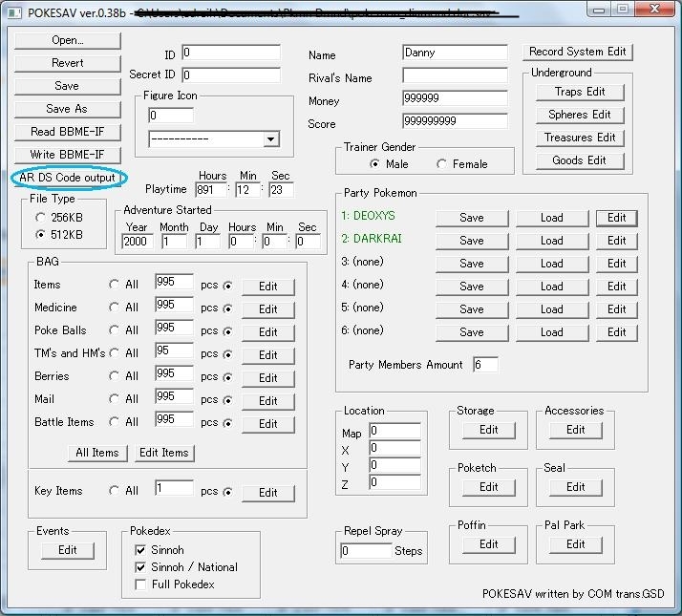Click the POKESAV title bar app icon

[x=14, y=13]
